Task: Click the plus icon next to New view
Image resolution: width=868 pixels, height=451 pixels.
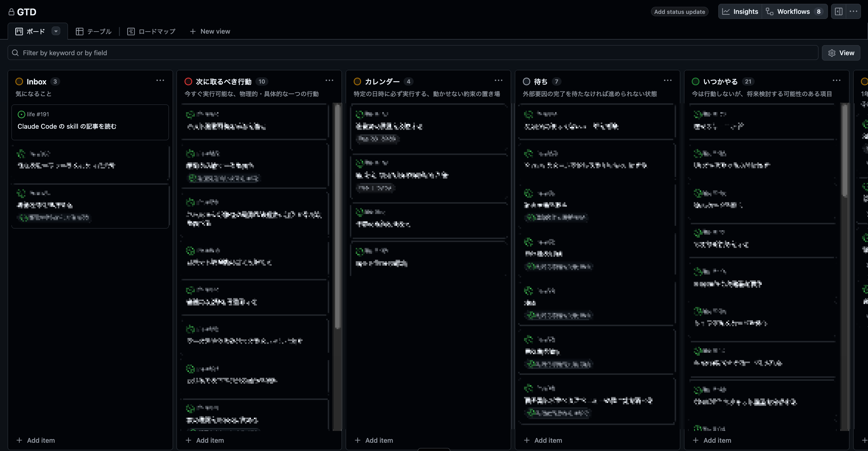Action: (192, 31)
